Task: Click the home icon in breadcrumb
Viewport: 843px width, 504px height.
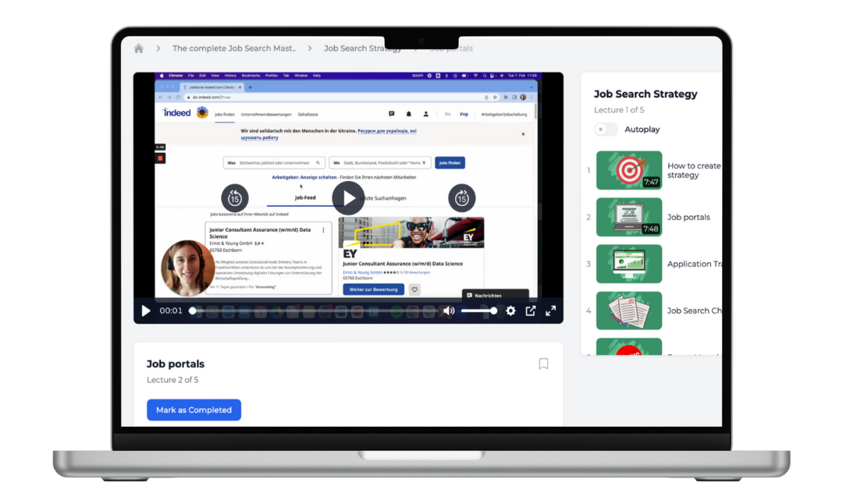Action: tap(139, 48)
